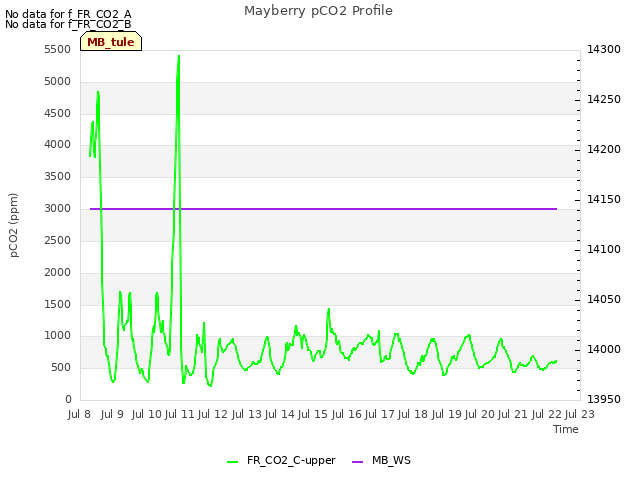Click the Jul 20 x-axis tick label
The height and width of the screenshot is (480, 640).
(x=480, y=415)
